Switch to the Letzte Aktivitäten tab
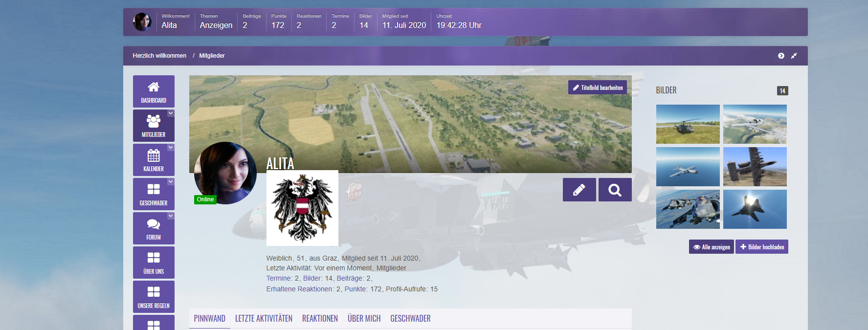The width and height of the screenshot is (868, 330). pyautogui.click(x=264, y=318)
